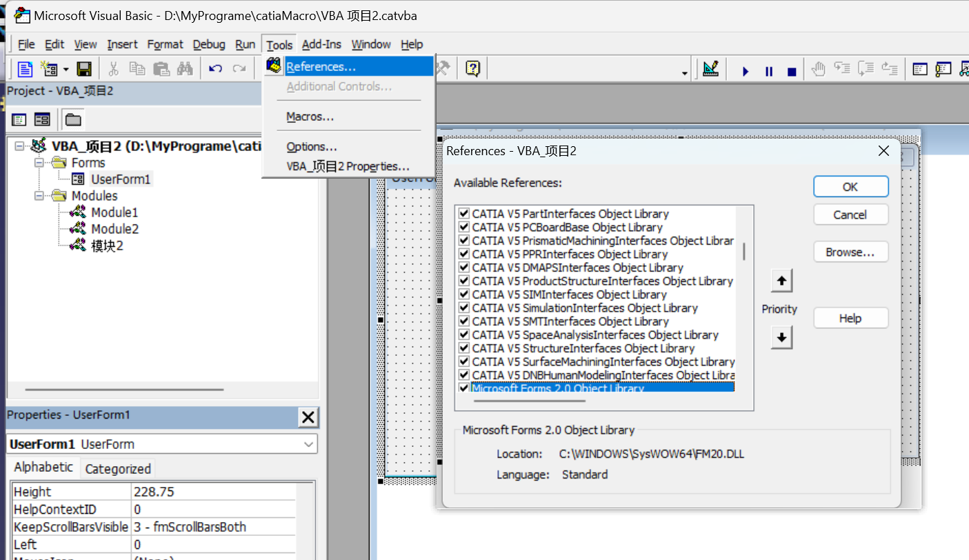Click the Browse... button

tap(850, 252)
